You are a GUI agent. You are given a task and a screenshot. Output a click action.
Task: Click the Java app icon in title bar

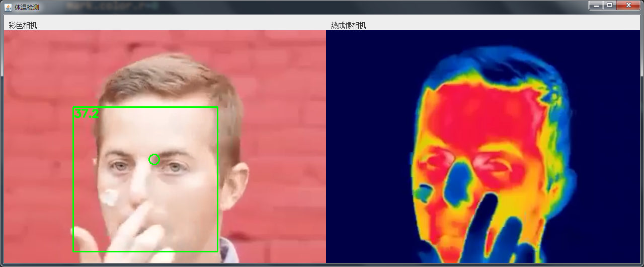click(8, 7)
